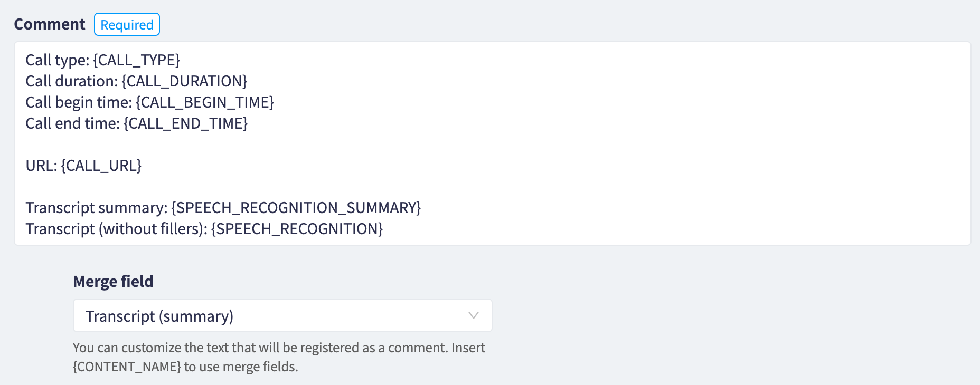The image size is (980, 385).
Task: Click the {CONTENT_NAME} text in the hint
Action: tap(127, 367)
